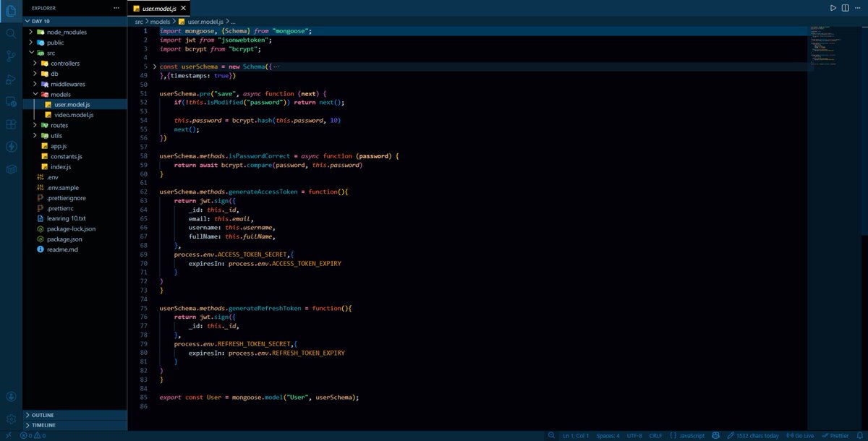This screenshot has width=868, height=441.
Task: Open the .prettierrc file
Action: pyautogui.click(x=75, y=208)
